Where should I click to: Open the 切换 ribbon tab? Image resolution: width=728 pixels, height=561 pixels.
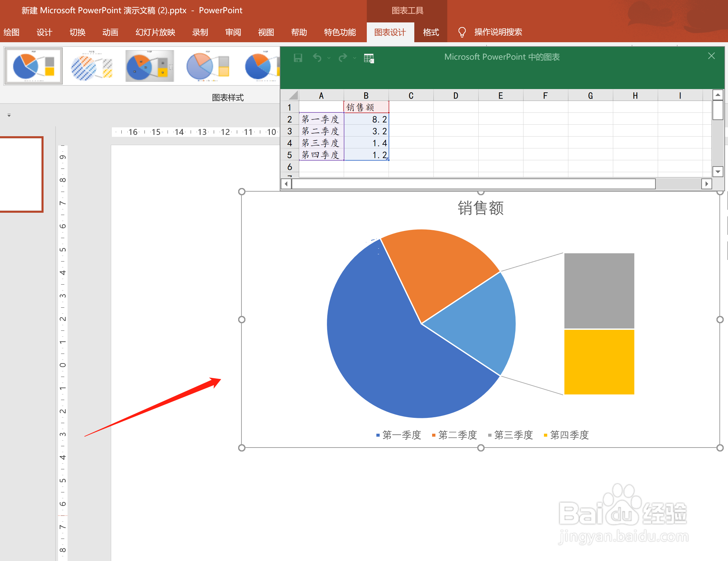coord(77,32)
